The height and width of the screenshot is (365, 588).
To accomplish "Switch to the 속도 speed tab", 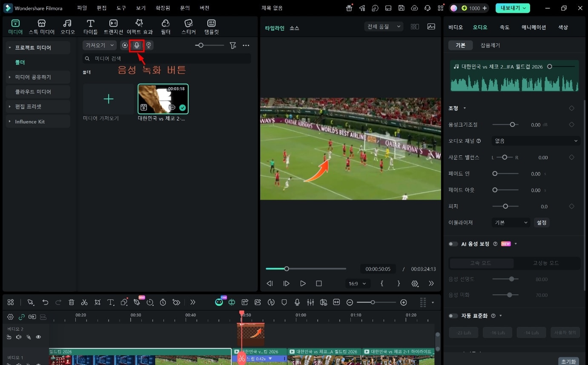I will click(505, 27).
